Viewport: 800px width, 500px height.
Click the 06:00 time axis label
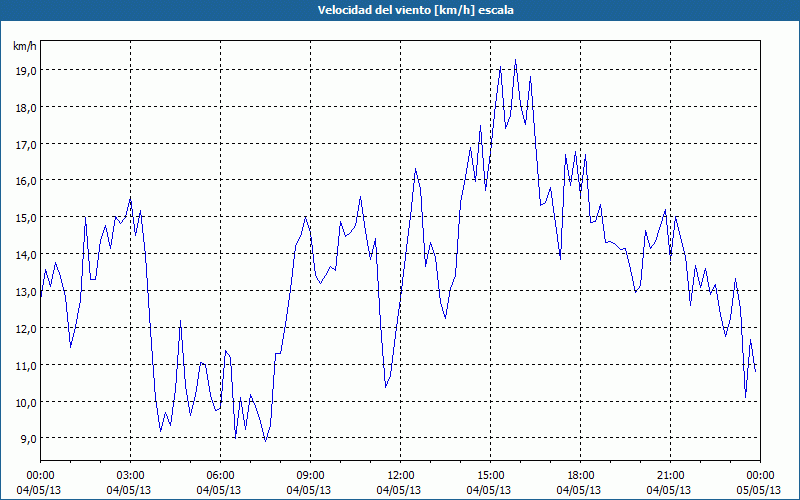pos(219,476)
